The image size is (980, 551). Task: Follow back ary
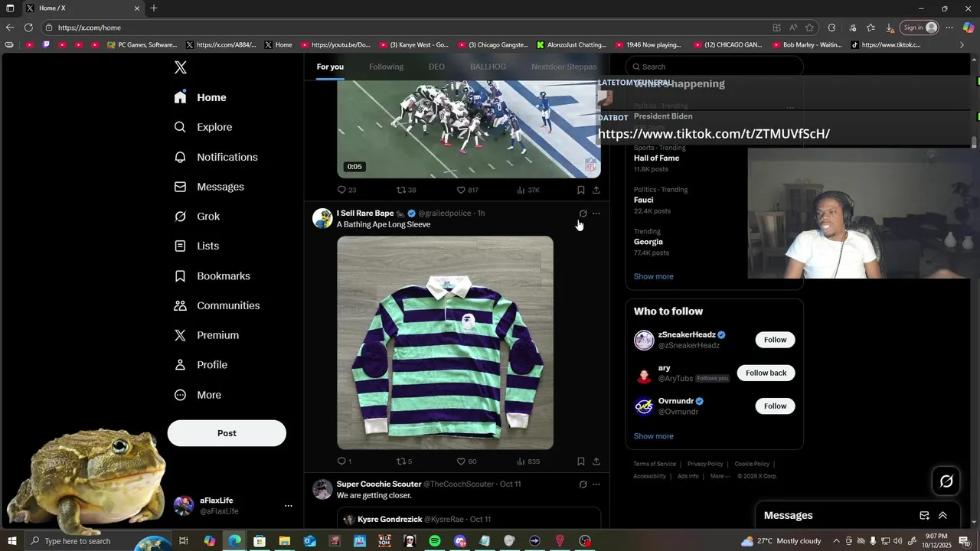tap(766, 373)
